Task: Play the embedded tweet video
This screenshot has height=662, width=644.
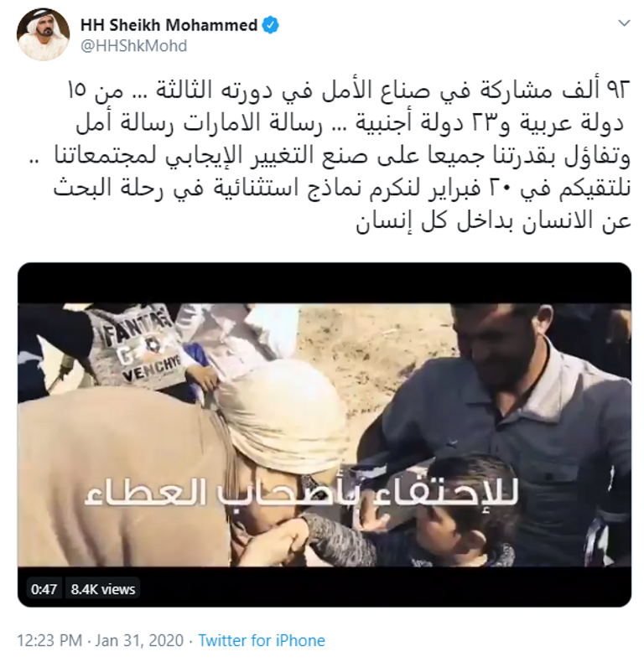Action: [325, 434]
